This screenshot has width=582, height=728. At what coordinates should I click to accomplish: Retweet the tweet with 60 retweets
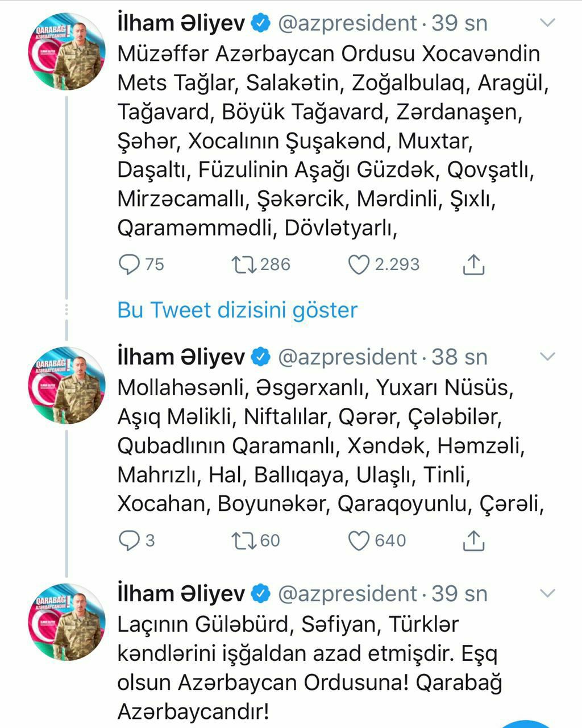[x=245, y=540]
